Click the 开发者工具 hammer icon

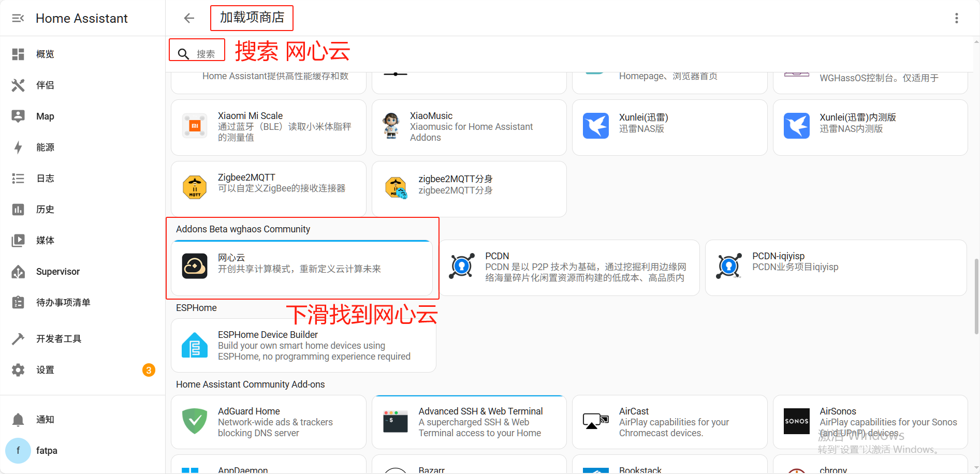(x=18, y=339)
